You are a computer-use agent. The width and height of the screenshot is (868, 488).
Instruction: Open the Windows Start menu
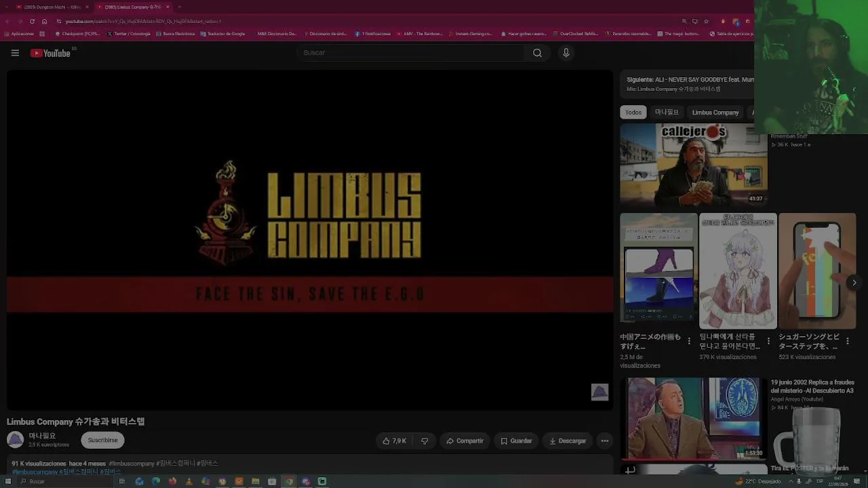click(8, 481)
